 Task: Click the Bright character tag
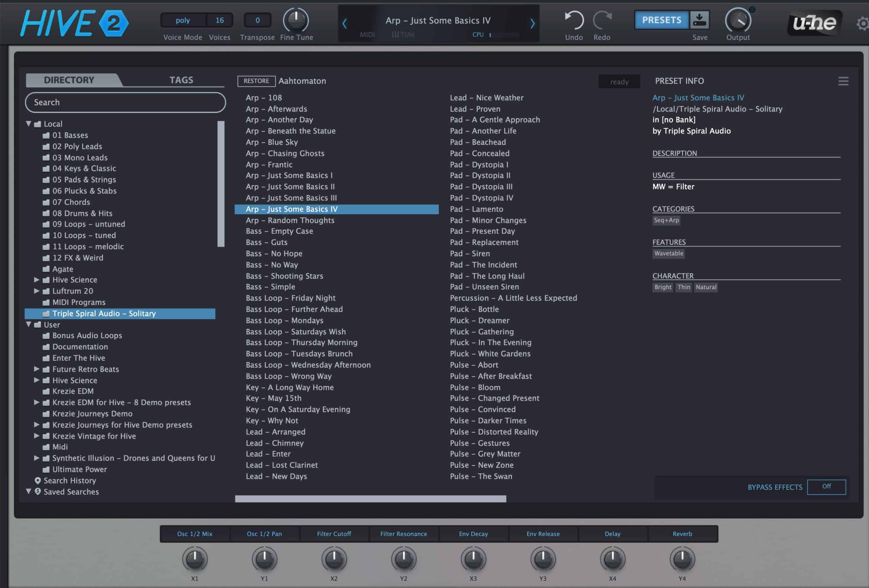coord(663,287)
